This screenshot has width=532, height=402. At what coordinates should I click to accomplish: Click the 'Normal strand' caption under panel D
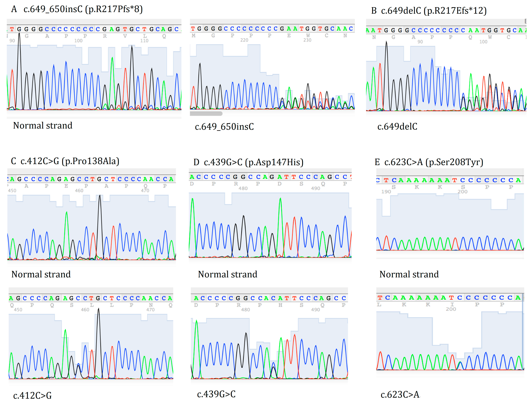click(228, 274)
